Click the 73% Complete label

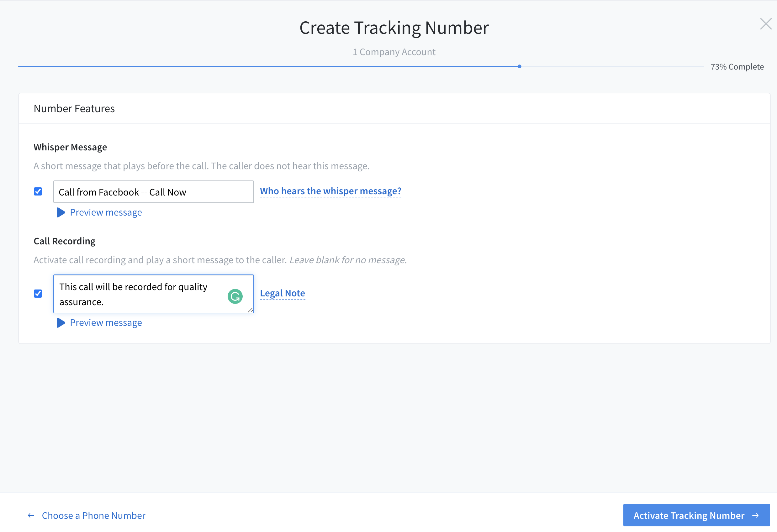coord(737,66)
